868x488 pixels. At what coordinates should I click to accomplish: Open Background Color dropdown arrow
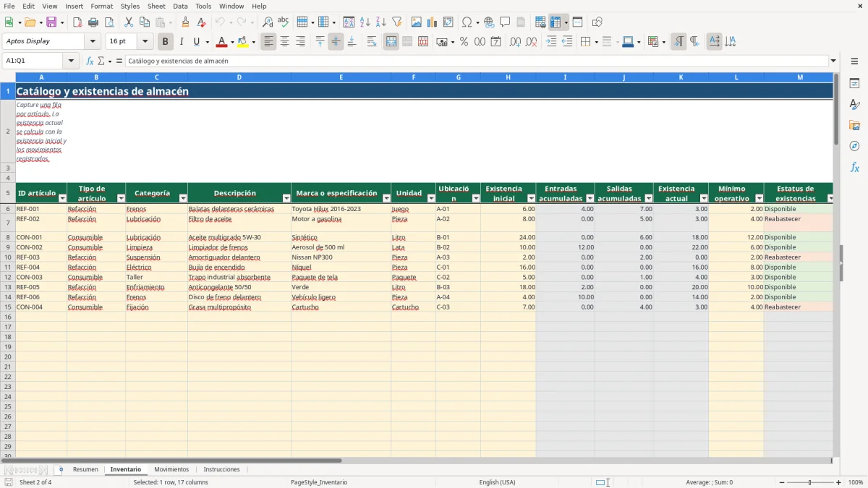tap(253, 42)
